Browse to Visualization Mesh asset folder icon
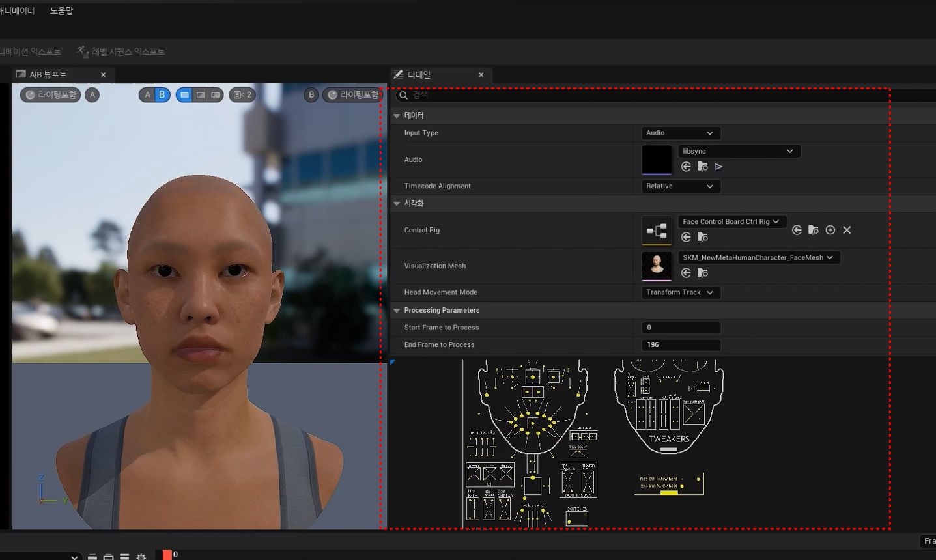 (x=702, y=273)
